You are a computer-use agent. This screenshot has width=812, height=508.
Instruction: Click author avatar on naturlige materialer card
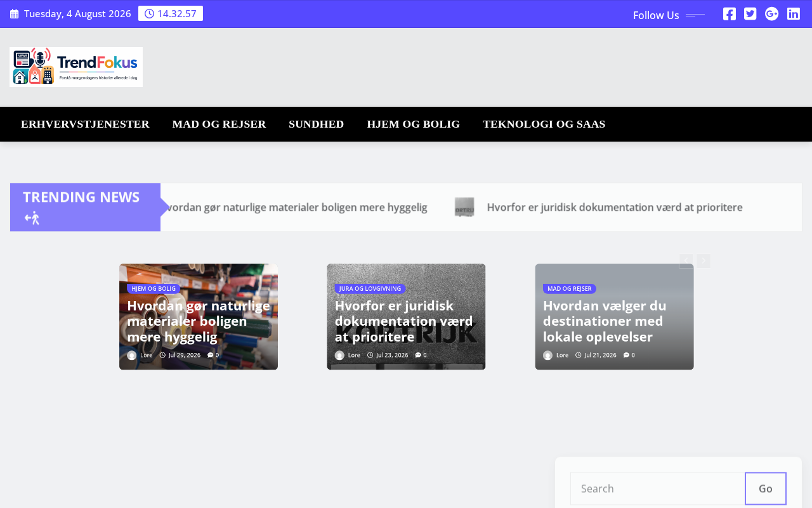(x=132, y=356)
